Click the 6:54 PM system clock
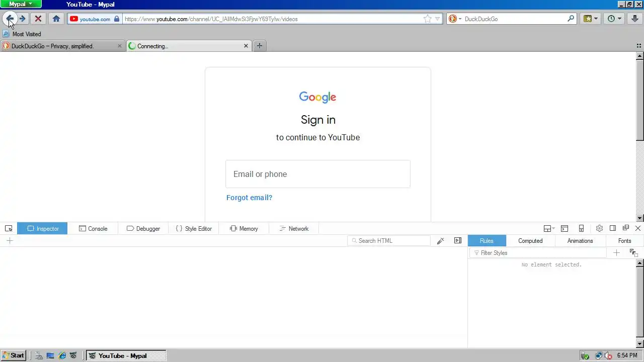Image resolution: width=644 pixels, height=362 pixels. (x=627, y=355)
